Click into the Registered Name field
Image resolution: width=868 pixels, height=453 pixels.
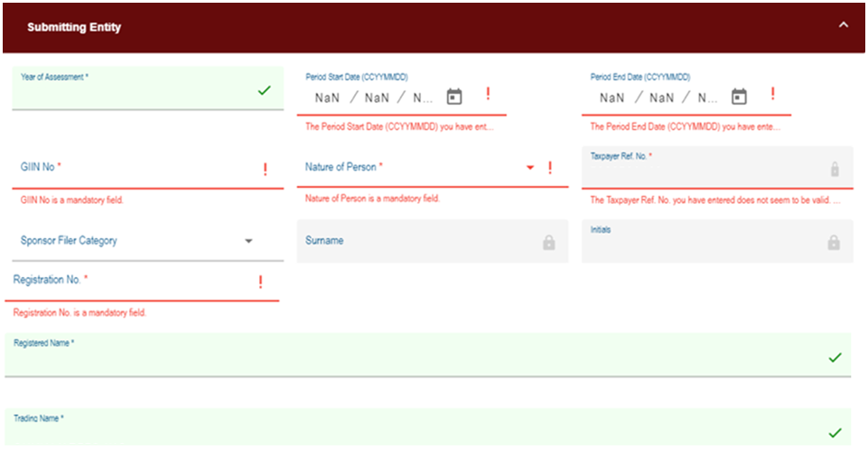tap(406, 358)
